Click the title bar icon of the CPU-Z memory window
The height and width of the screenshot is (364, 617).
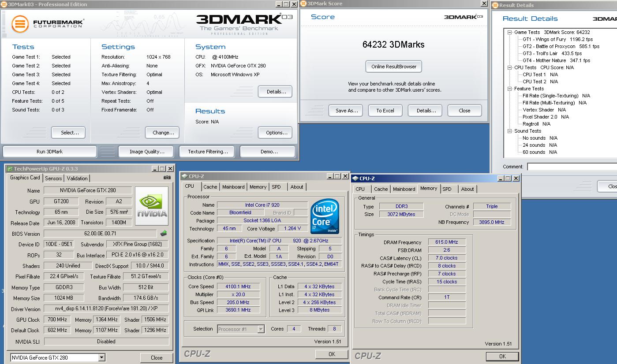[x=355, y=178]
